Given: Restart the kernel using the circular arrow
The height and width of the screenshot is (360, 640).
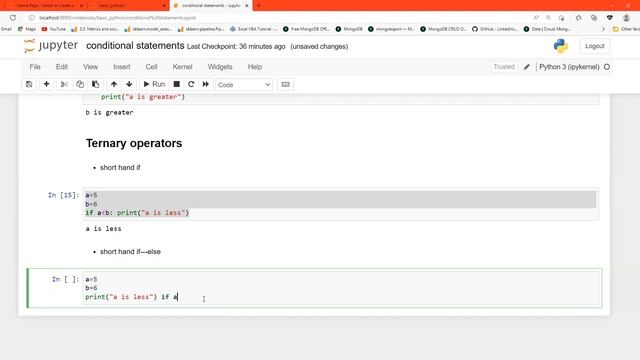Looking at the screenshot, I should (191, 84).
